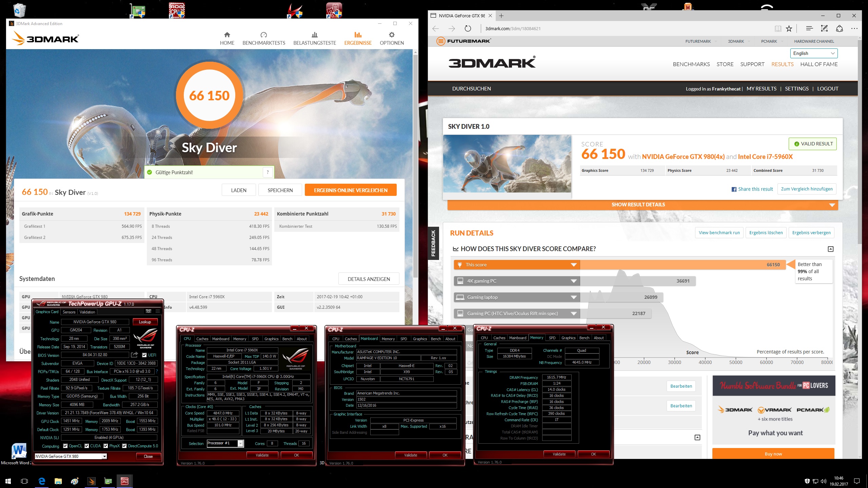This screenshot has height=488, width=868.
Task: Expand the 4K gaming PC dropdown
Action: (x=574, y=281)
